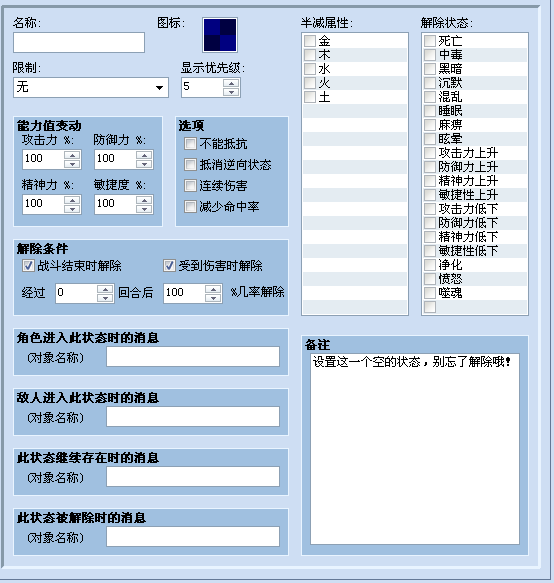
Task: Decrease 防御力 % spinner value
Action: point(144,164)
